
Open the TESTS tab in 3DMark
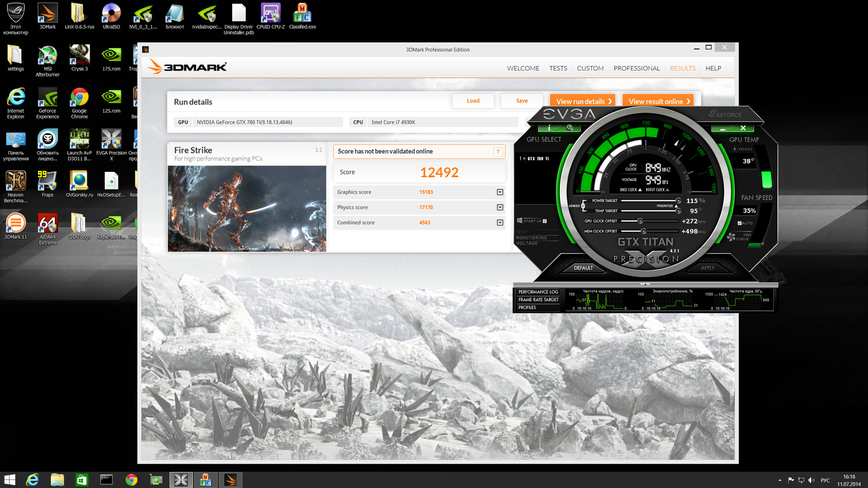(x=558, y=68)
